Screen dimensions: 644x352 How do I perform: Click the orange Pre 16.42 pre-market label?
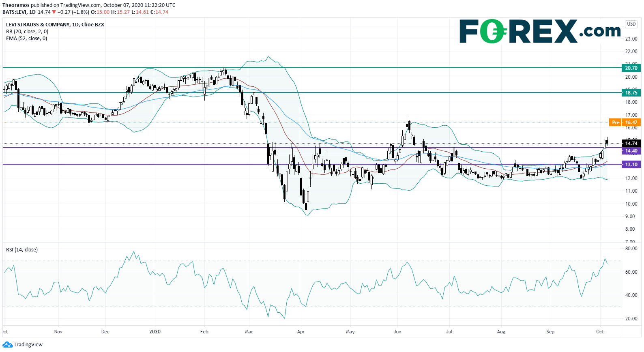tap(625, 122)
